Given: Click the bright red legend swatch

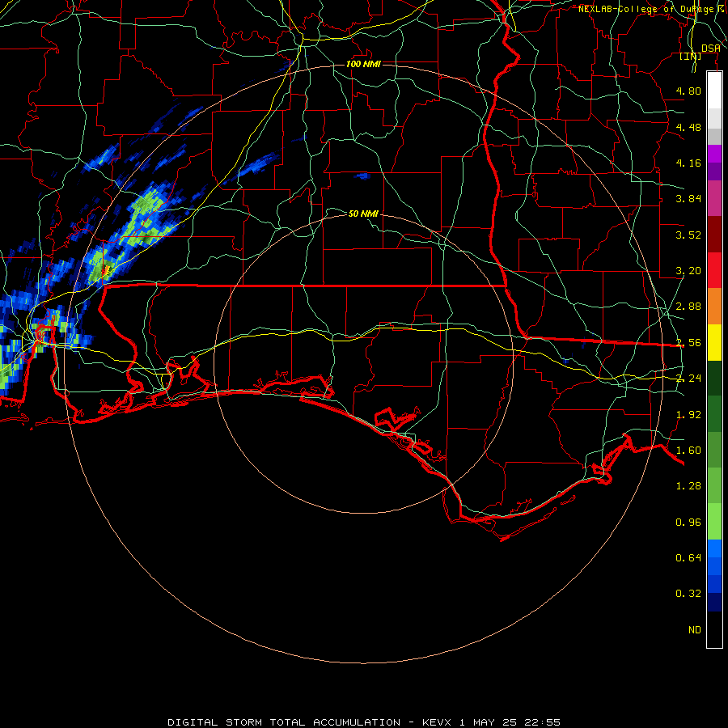Looking at the screenshot, I should pos(714,271).
